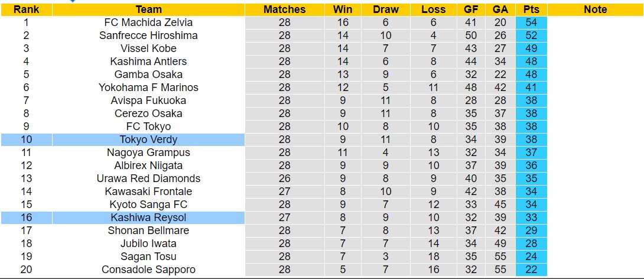Click the Win column header
Image resolution: width=644 pixels, height=279 pixels.
point(343,9)
